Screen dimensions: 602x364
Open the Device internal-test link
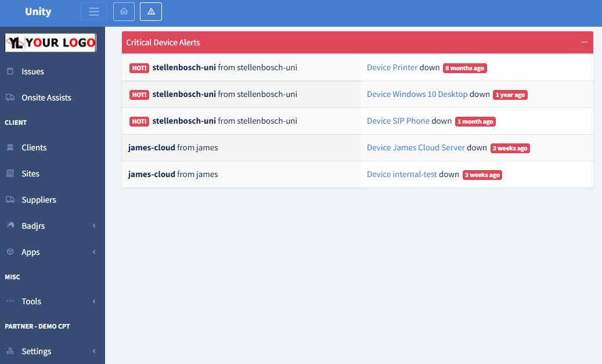(x=402, y=174)
